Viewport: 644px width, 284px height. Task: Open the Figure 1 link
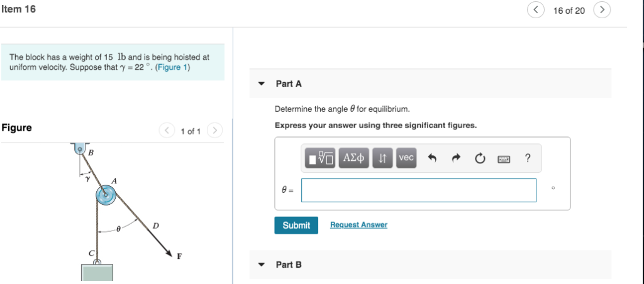point(172,67)
